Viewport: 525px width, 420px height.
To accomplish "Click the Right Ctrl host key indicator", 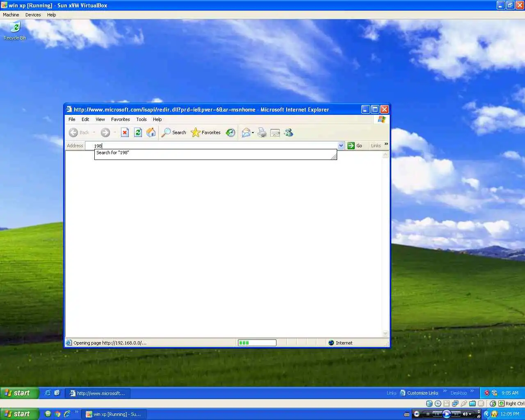I will [511, 404].
